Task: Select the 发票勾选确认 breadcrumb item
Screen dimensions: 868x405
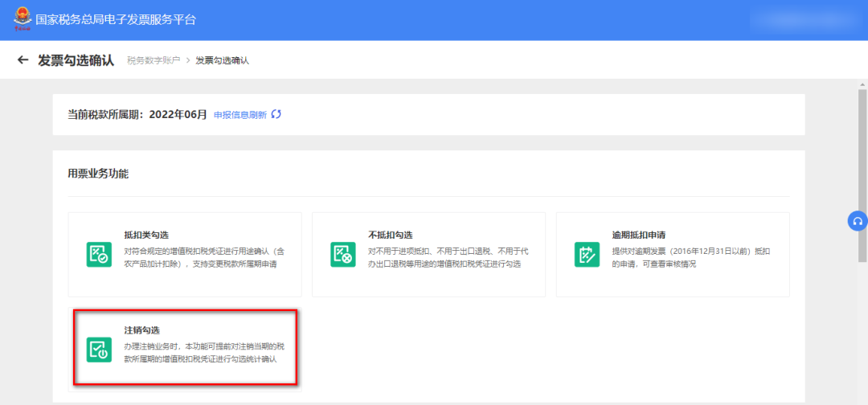Action: [222, 61]
